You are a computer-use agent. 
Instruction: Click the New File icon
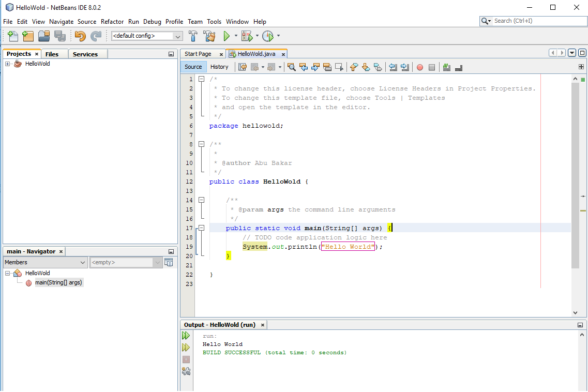click(12, 36)
